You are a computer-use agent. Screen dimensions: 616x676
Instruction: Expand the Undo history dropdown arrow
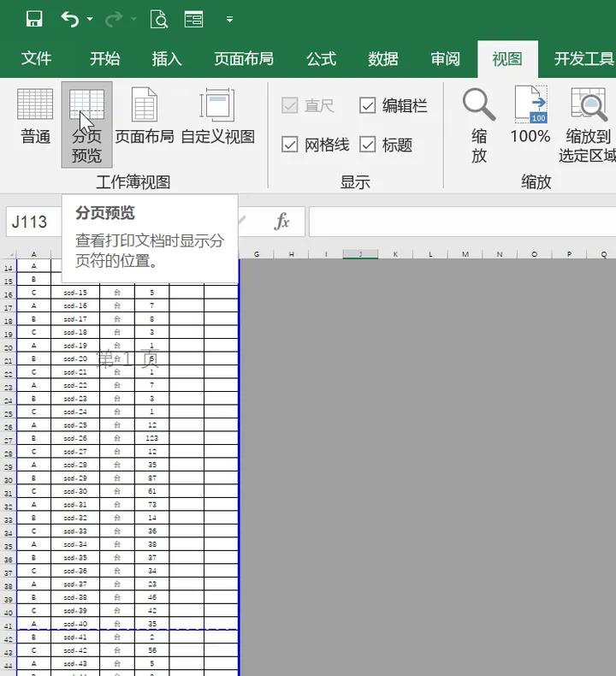91,20
